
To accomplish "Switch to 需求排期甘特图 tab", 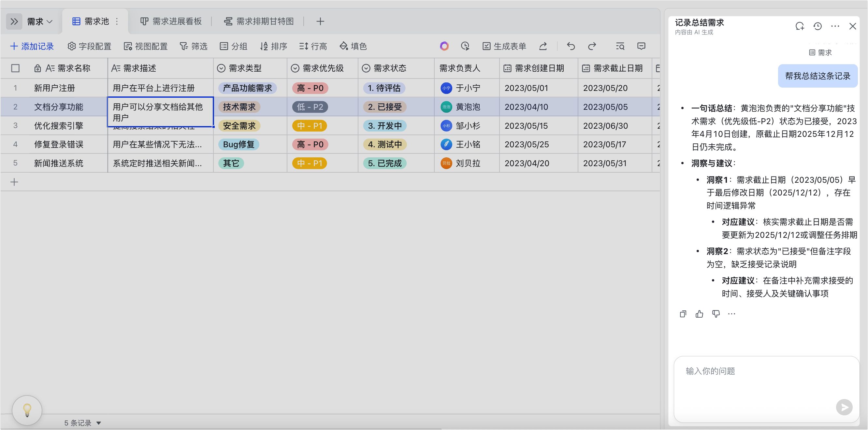I will (259, 21).
